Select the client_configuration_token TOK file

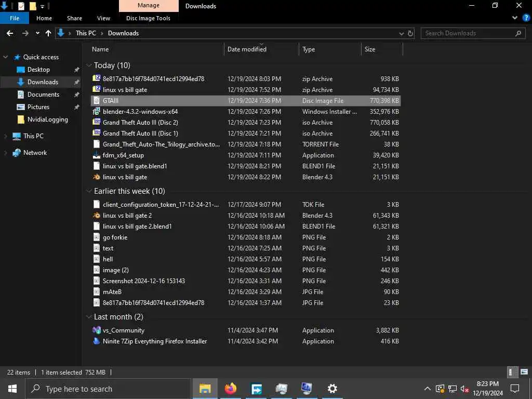click(246, 204)
